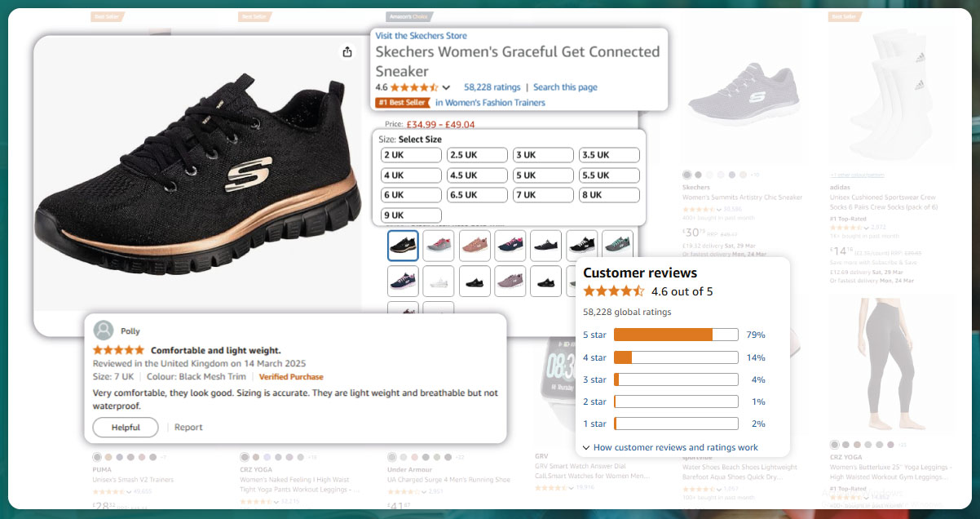The height and width of the screenshot is (519, 980).
Task: Click the Verified Purchase label
Action: coord(291,377)
